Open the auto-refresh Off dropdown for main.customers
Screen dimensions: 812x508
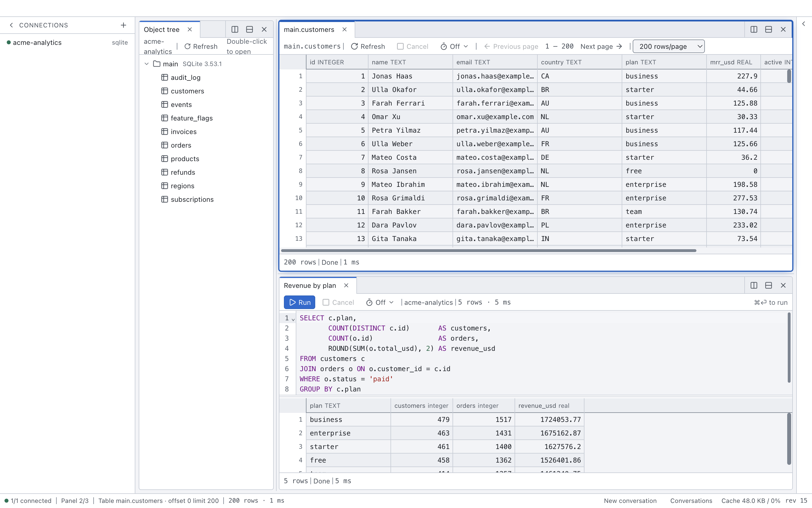454,47
